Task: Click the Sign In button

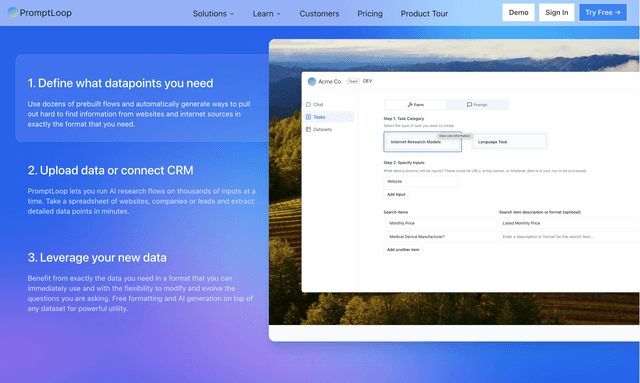Action: click(x=557, y=13)
